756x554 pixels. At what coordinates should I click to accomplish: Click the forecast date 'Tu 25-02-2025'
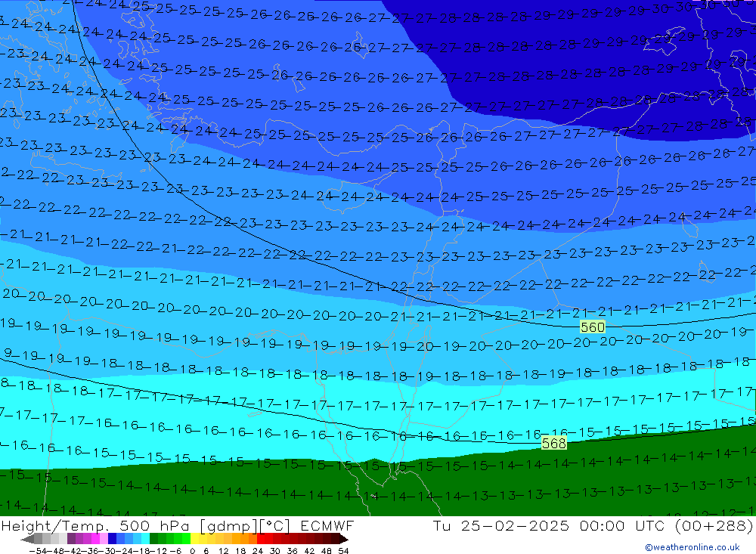[x=501, y=525]
